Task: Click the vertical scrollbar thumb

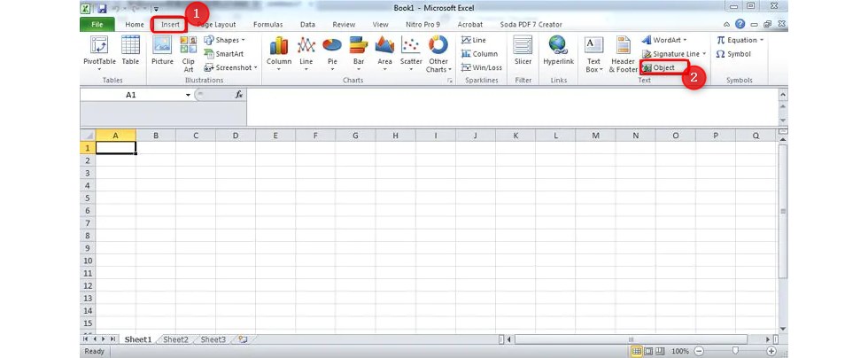Action: tap(783, 211)
